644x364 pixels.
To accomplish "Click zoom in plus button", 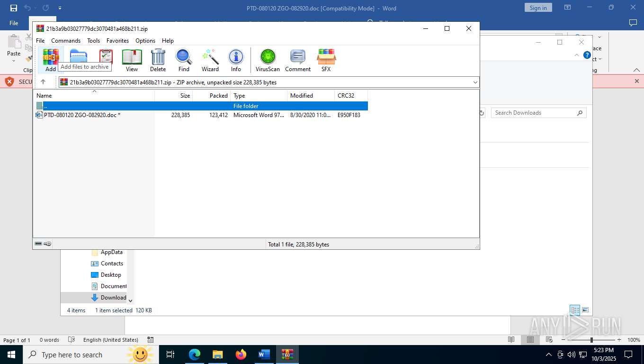I will [619, 340].
